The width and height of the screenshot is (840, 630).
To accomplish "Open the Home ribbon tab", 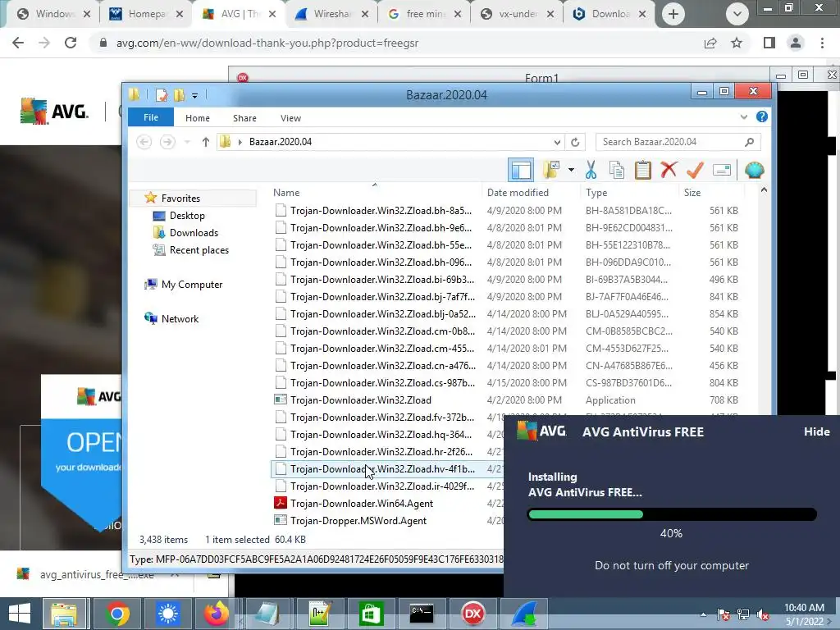I will [x=197, y=118].
